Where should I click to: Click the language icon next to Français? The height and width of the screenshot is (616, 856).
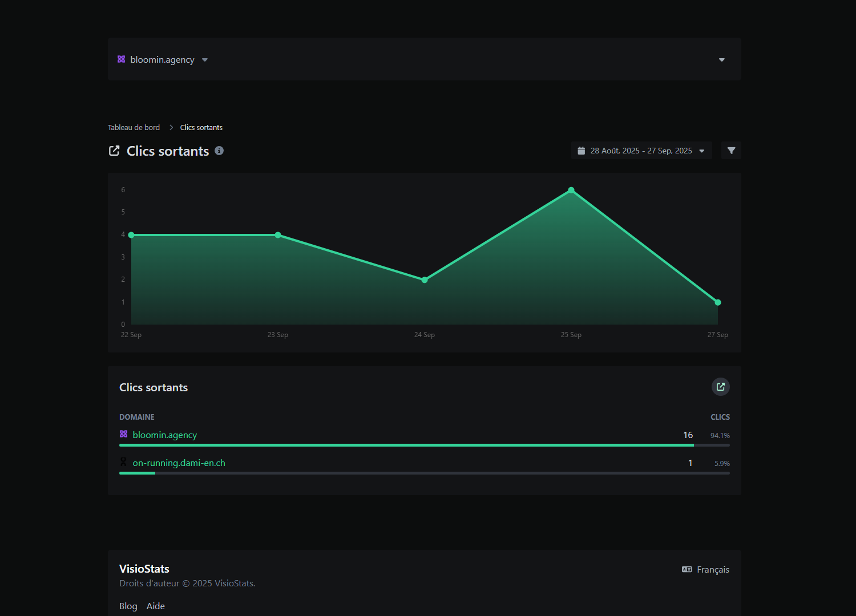(x=687, y=569)
